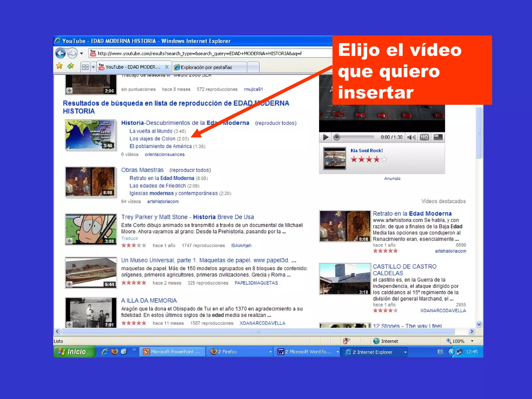Image resolution: width=532 pixels, height=399 pixels.
Task: Click reproducir todos for Historia-Descubrimientos playlist
Action: coord(276,123)
